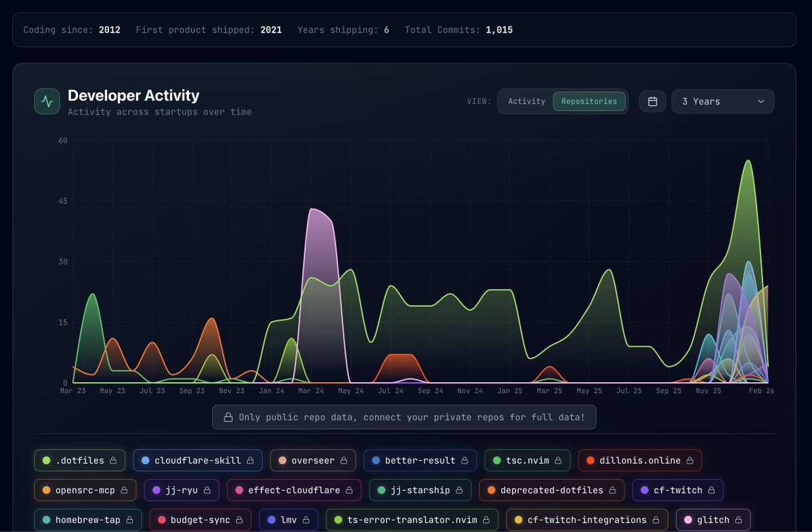Click the lock icon on .dotfiles chip

[x=114, y=461]
